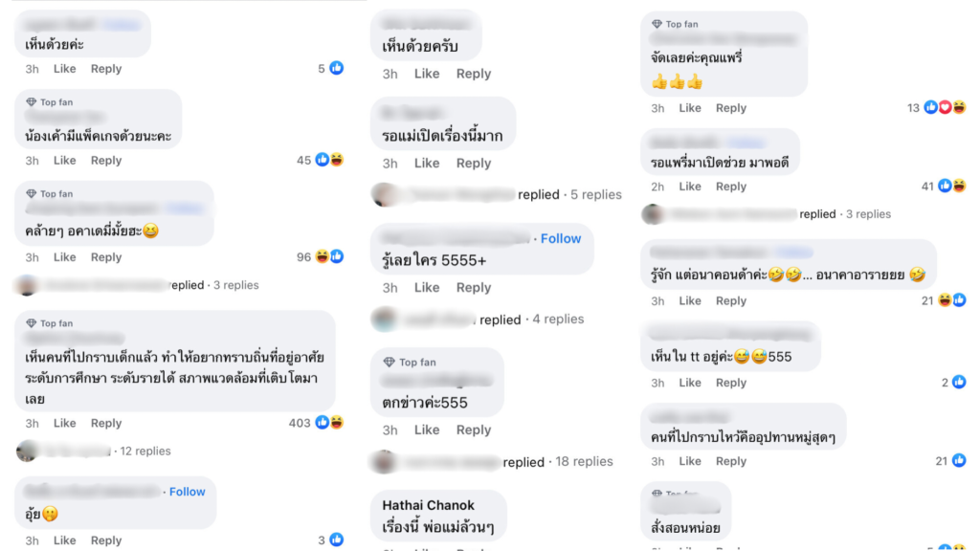Click the like icon next to count 3
This screenshot has width=980, height=551.
tap(336, 540)
